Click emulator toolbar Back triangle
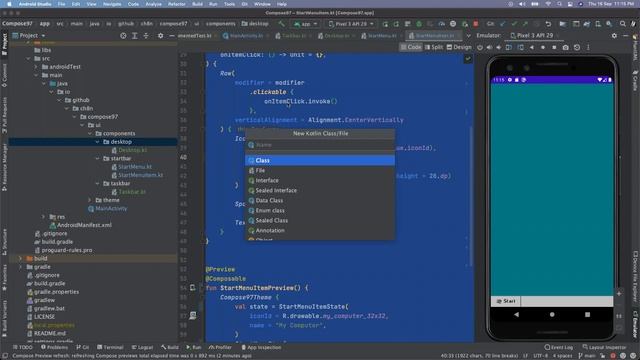This screenshot has height=360, width=640. [531, 47]
